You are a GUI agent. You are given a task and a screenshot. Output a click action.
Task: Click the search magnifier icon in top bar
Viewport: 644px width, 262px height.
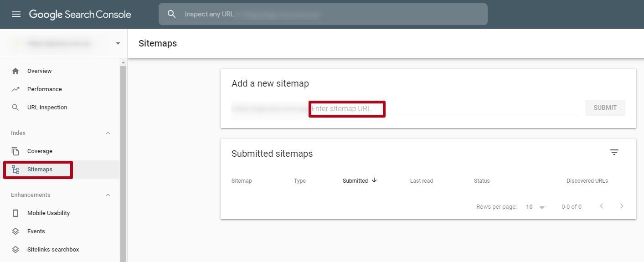[x=171, y=14]
